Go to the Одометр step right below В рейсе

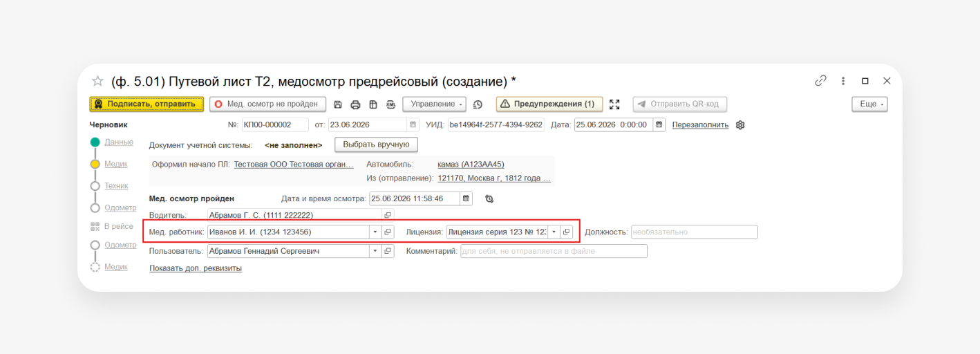coord(120,245)
